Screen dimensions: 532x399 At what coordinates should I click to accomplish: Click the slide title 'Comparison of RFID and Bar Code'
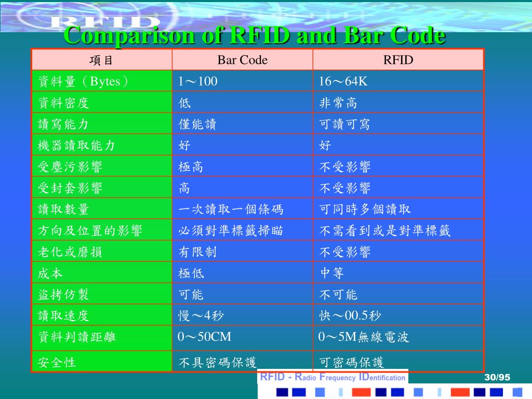[x=255, y=35]
